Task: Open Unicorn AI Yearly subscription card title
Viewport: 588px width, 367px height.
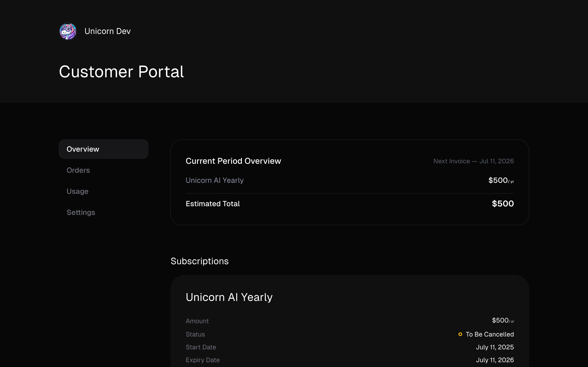Action: tap(229, 297)
